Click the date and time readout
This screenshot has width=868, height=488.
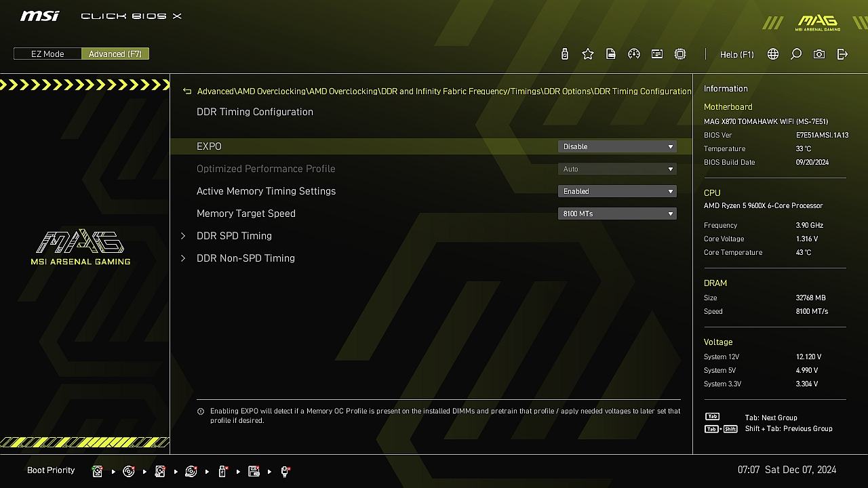tap(787, 470)
